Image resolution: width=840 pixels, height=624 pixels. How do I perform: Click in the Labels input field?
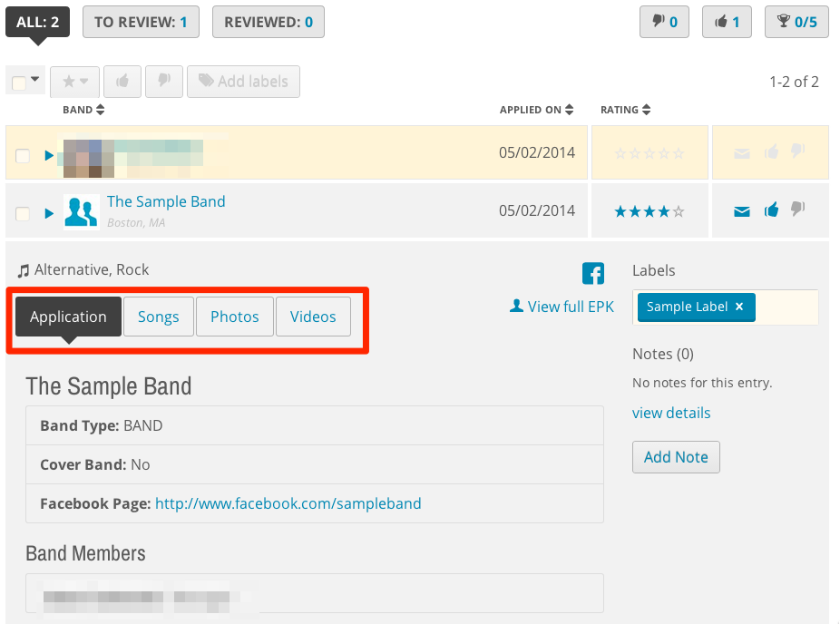point(786,307)
